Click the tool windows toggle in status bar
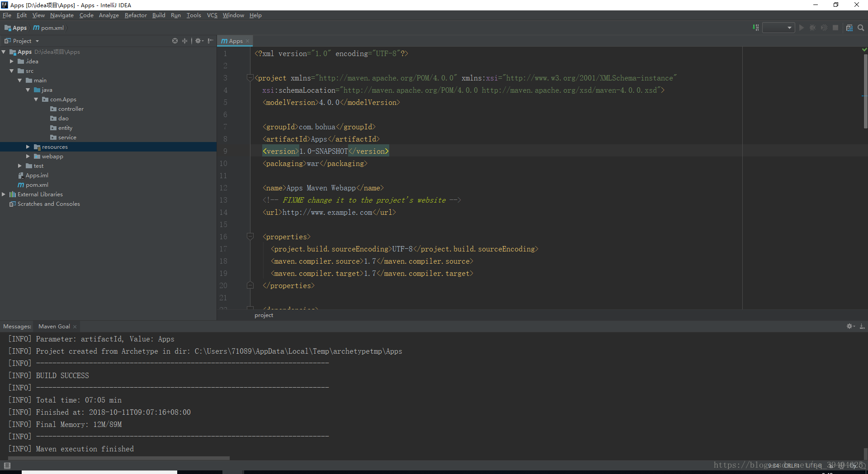 tap(7, 465)
